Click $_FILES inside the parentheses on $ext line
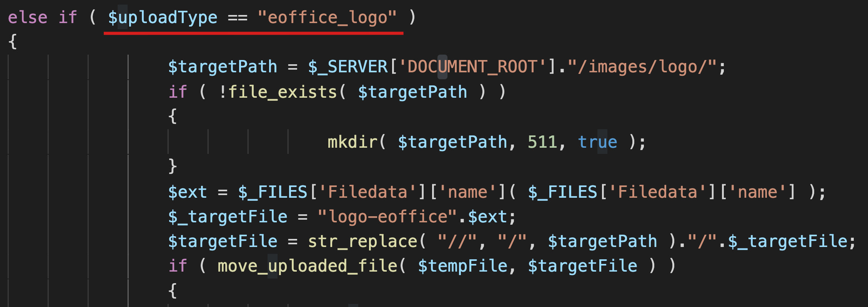Image resolution: width=868 pixels, height=307 pixels. click(562, 192)
